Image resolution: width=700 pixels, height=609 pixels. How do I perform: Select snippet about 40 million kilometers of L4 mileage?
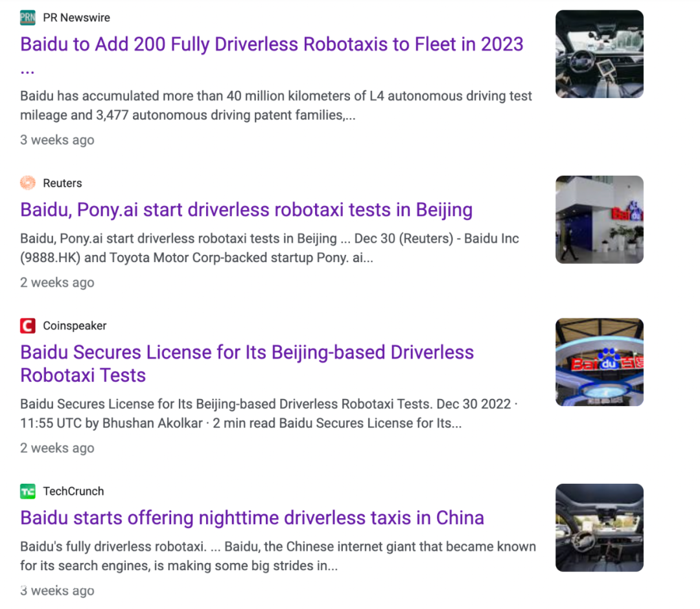pyautogui.click(x=276, y=106)
